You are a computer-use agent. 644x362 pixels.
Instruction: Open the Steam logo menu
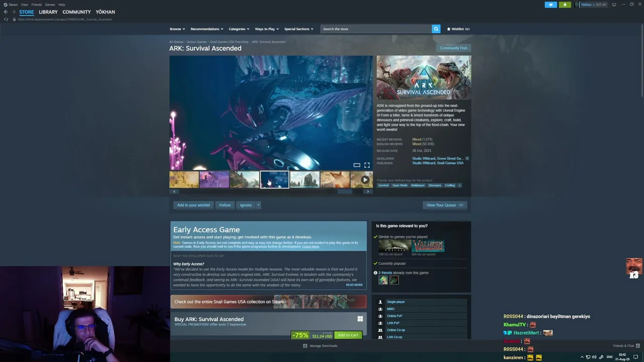pos(11,5)
